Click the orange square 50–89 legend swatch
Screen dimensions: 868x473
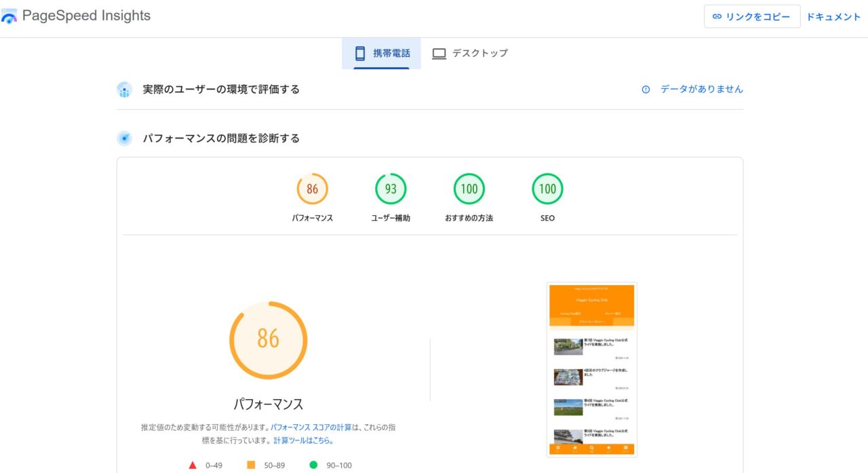coord(251,466)
